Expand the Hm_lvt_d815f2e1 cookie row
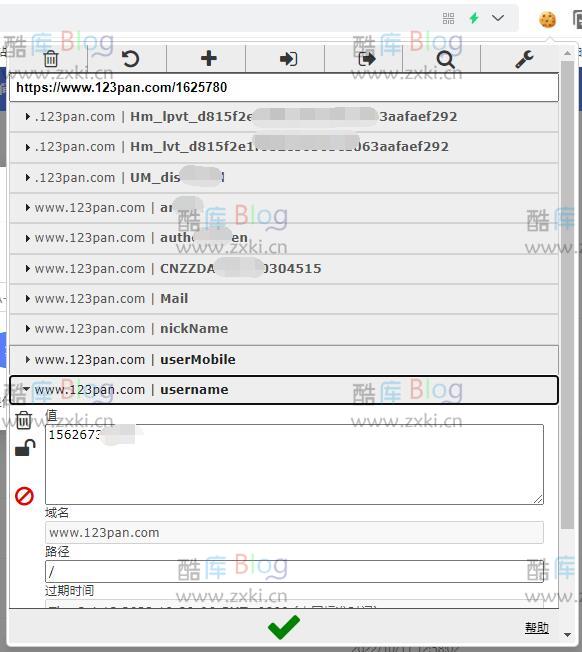The height and width of the screenshot is (652, 582). point(284,147)
